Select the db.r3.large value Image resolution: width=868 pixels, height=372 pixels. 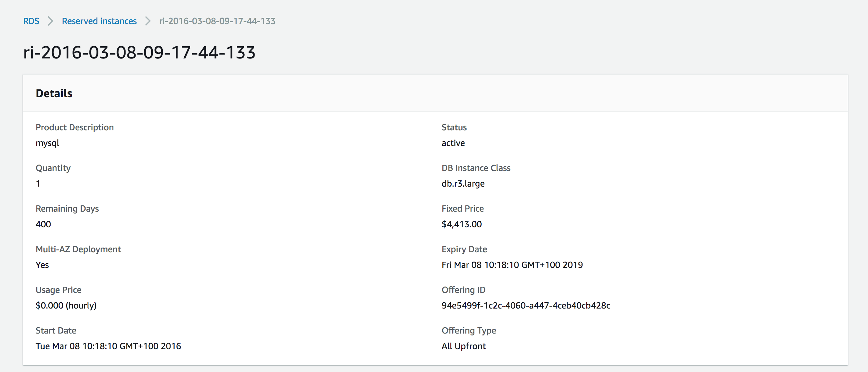point(463,183)
